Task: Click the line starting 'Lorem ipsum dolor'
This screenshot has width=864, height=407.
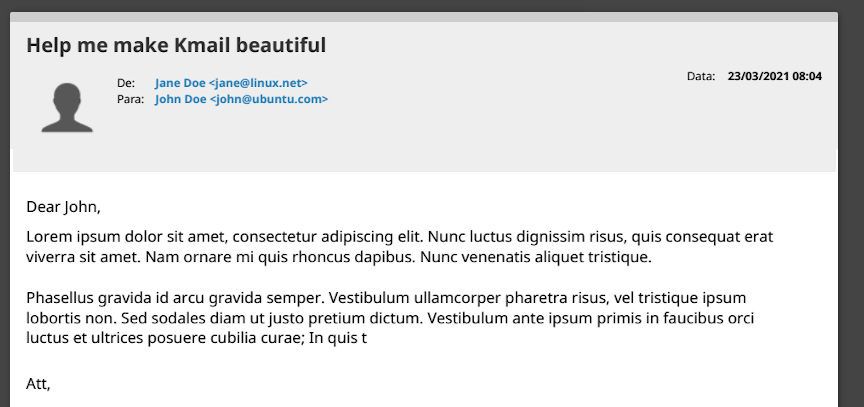Action: pos(399,237)
